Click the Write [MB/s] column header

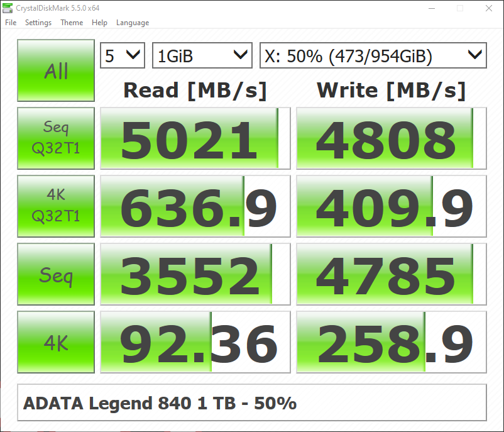pos(391,91)
